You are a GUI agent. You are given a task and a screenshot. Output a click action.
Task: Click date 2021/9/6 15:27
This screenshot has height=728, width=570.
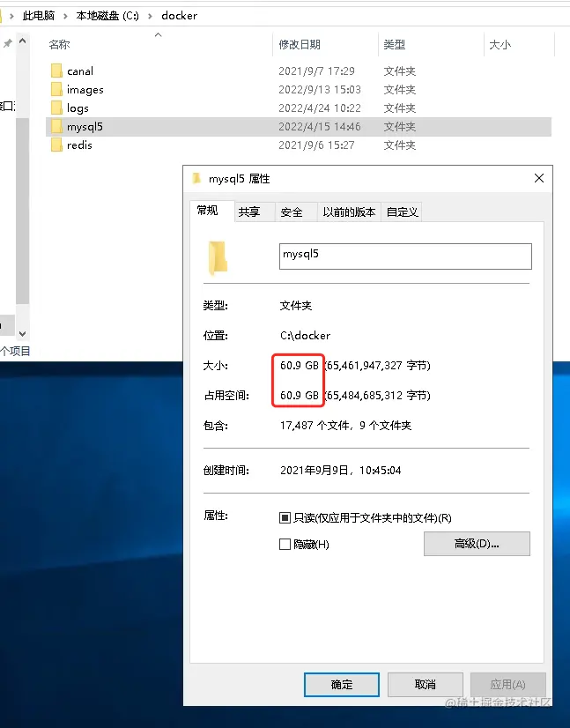316,145
